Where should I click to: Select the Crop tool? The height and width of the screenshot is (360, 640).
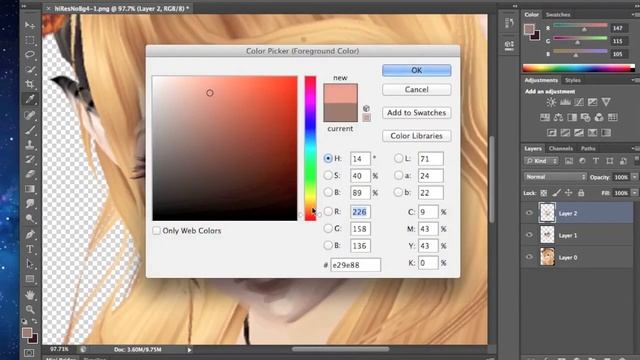click(30, 84)
